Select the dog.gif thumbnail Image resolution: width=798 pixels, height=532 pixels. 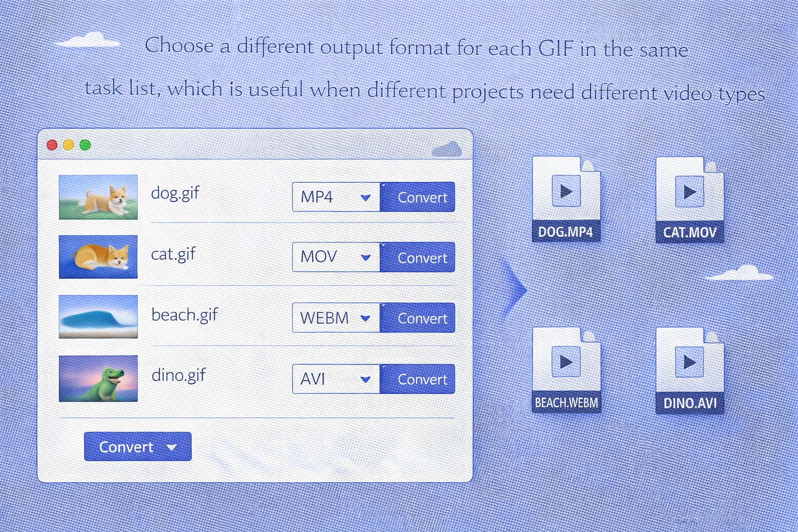[x=98, y=197]
